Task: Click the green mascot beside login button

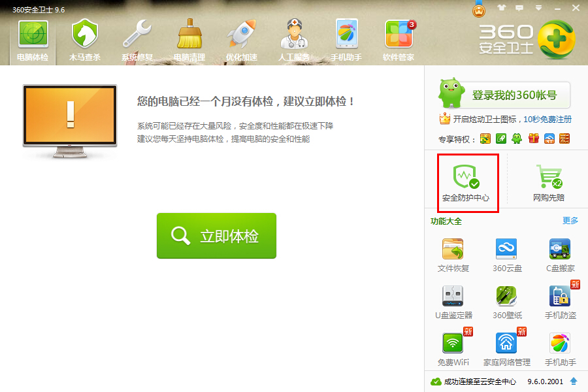Action: tap(451, 93)
